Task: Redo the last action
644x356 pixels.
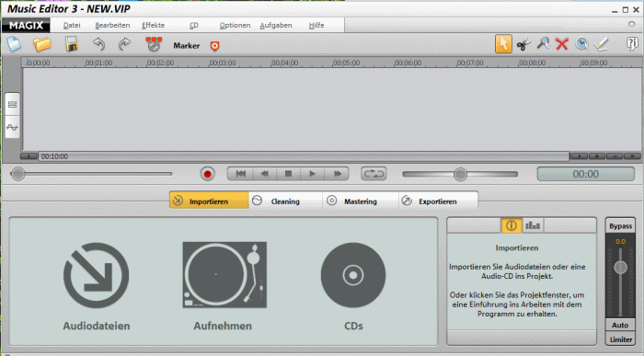Action: tap(124, 44)
